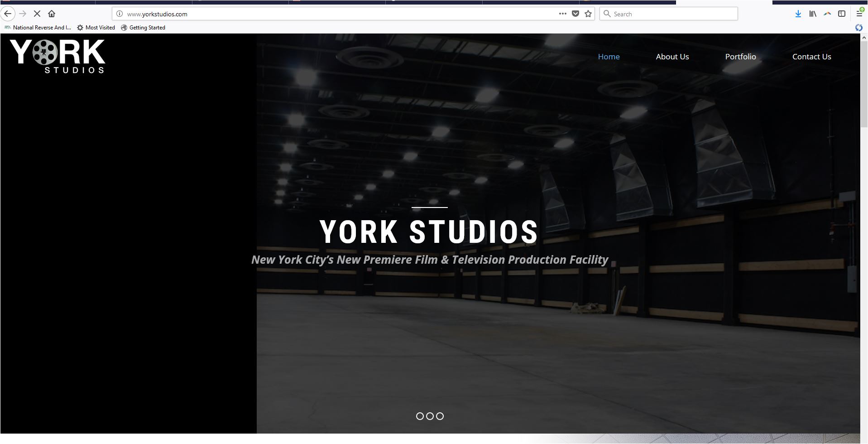Click the browser Home icon
The width and height of the screenshot is (868, 444).
click(x=52, y=14)
